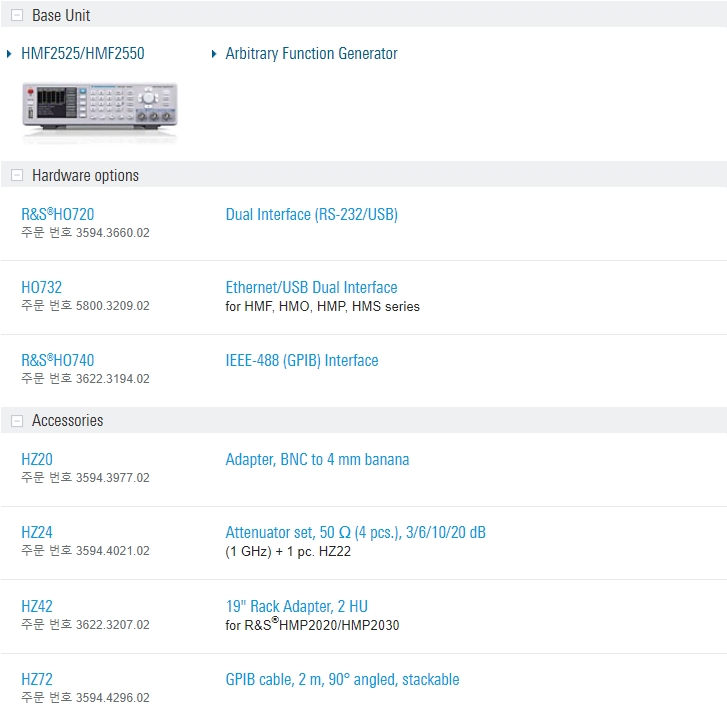Collapse the Accessories section
The width and height of the screenshot is (727, 711).
17,421
